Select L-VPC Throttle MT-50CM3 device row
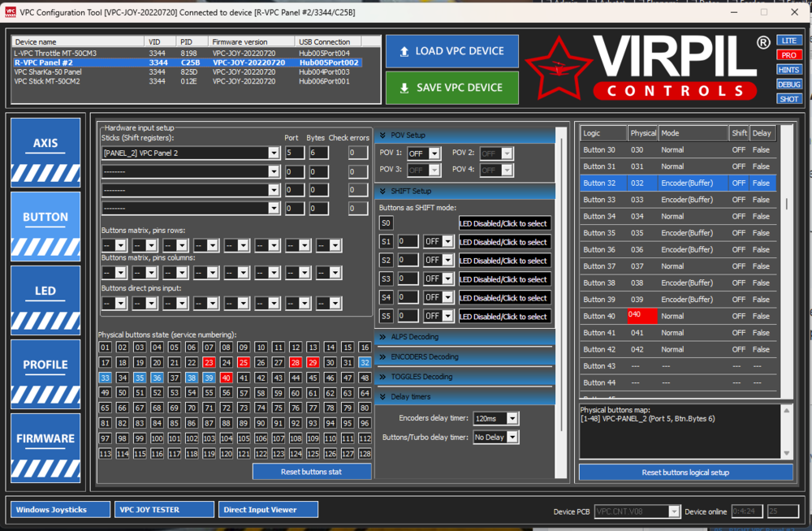This screenshot has width=812, height=531. click(x=187, y=53)
